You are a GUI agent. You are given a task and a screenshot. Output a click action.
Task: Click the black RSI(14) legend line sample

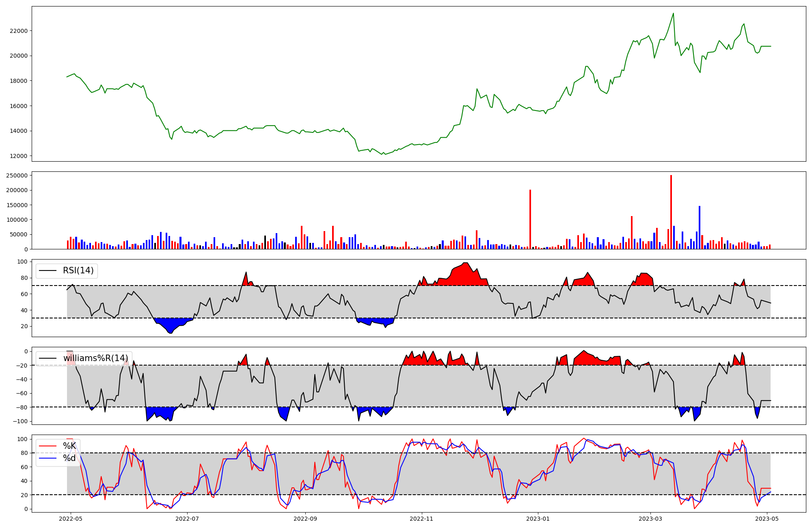(48, 271)
